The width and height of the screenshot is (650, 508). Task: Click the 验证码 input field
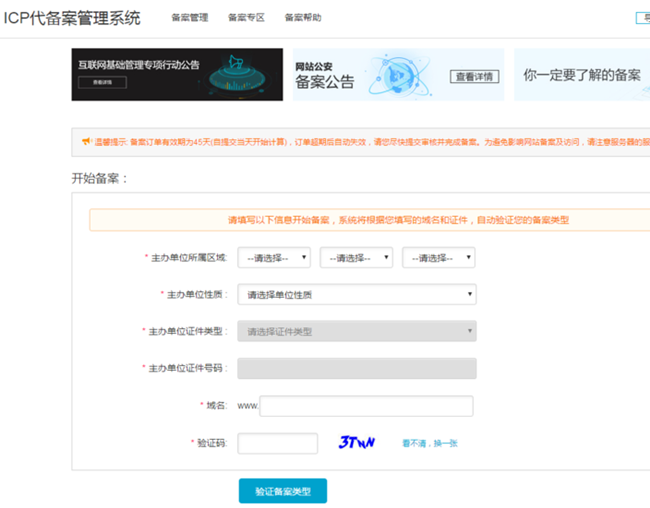point(278,443)
